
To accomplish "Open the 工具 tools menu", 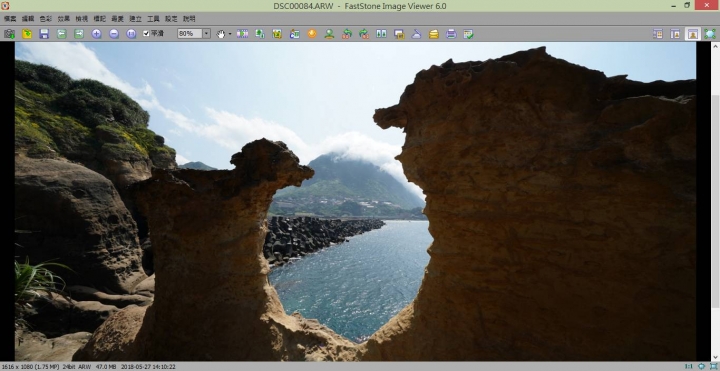I will [x=153, y=19].
